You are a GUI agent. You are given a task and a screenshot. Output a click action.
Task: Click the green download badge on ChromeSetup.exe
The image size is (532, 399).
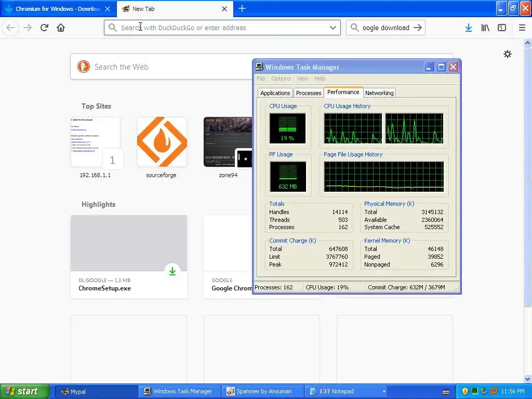point(172,271)
